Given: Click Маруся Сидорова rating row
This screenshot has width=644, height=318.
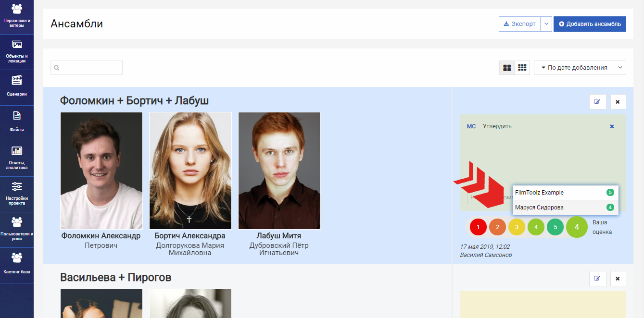Looking at the screenshot, I should 565,208.
